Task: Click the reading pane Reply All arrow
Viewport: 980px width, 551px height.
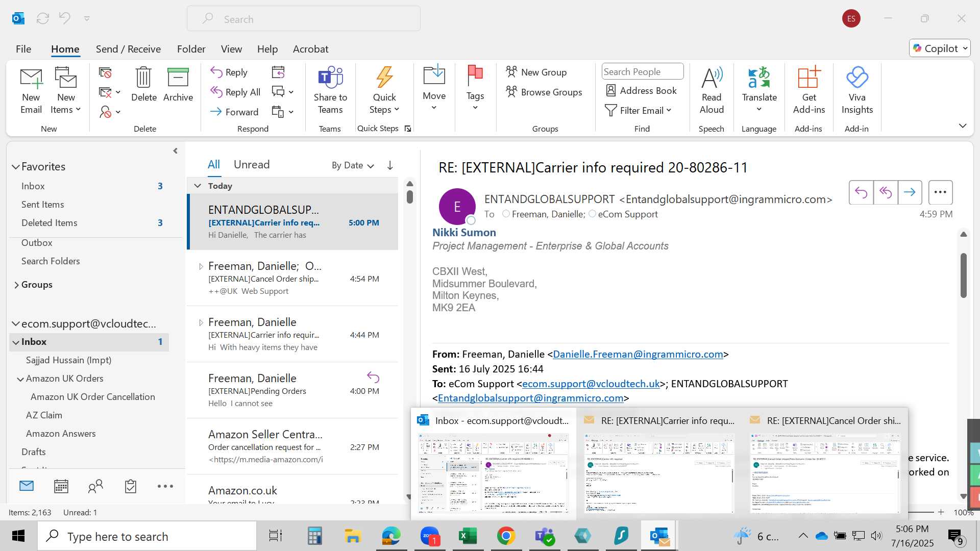Action: [886, 192]
